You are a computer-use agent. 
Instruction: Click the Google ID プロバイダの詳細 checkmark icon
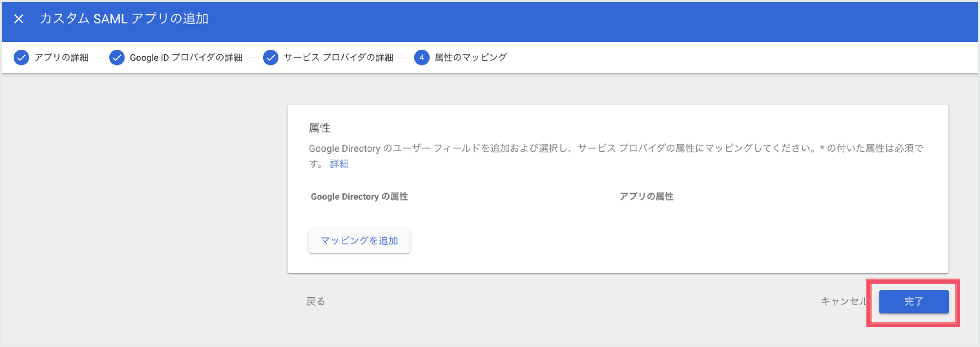click(117, 57)
